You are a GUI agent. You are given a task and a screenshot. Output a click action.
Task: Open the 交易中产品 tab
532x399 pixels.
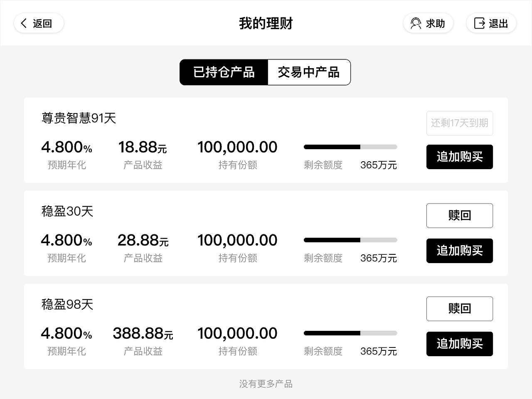pos(309,72)
